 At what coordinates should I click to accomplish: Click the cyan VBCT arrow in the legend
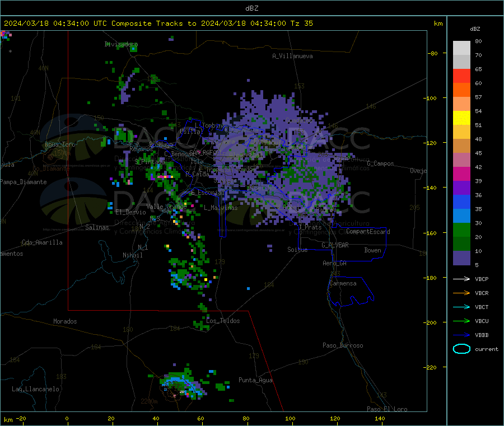pos(461,307)
